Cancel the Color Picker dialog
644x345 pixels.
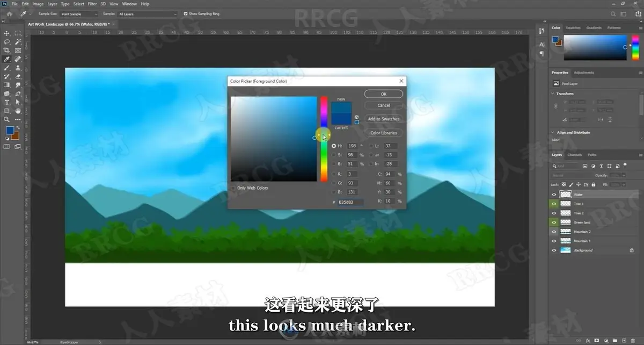click(384, 105)
